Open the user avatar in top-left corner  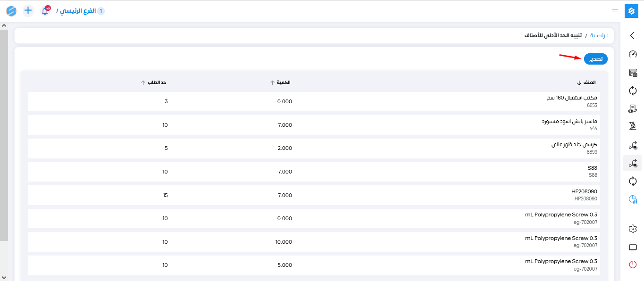11,11
